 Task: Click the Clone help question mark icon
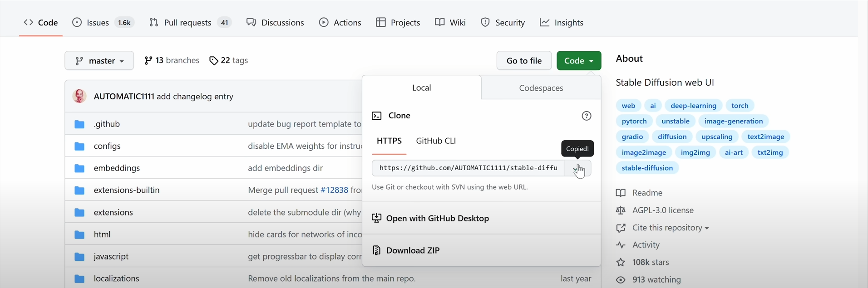[587, 116]
